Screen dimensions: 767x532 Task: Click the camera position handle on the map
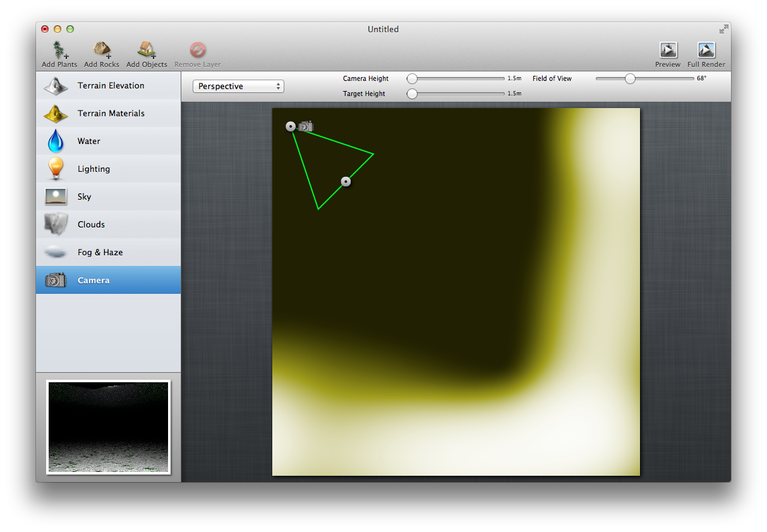click(x=291, y=126)
